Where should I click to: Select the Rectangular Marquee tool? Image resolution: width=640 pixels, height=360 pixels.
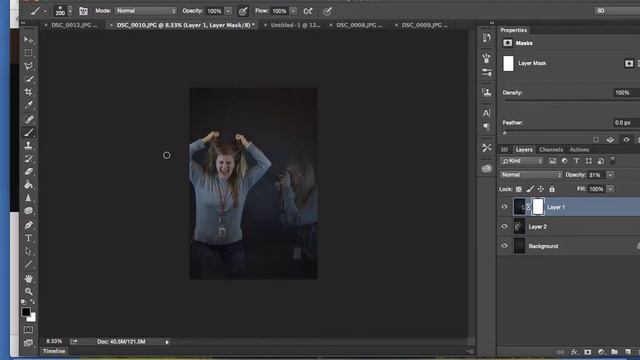28,53
